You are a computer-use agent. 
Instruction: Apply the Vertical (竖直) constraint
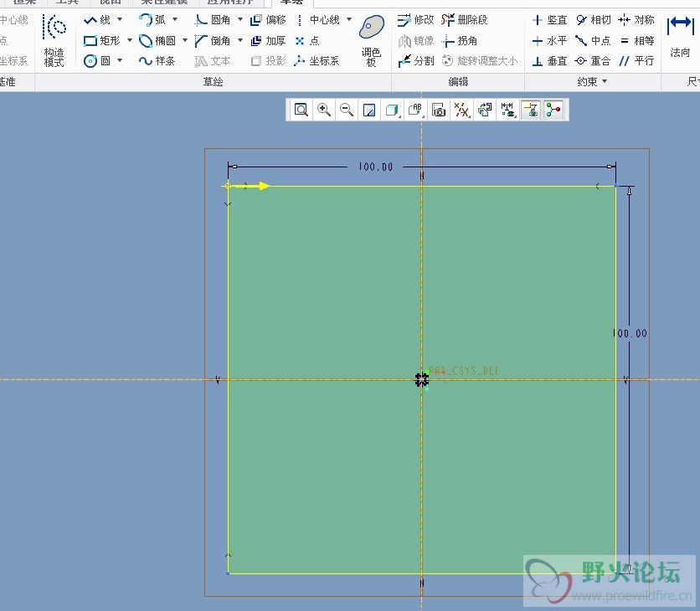[x=549, y=20]
